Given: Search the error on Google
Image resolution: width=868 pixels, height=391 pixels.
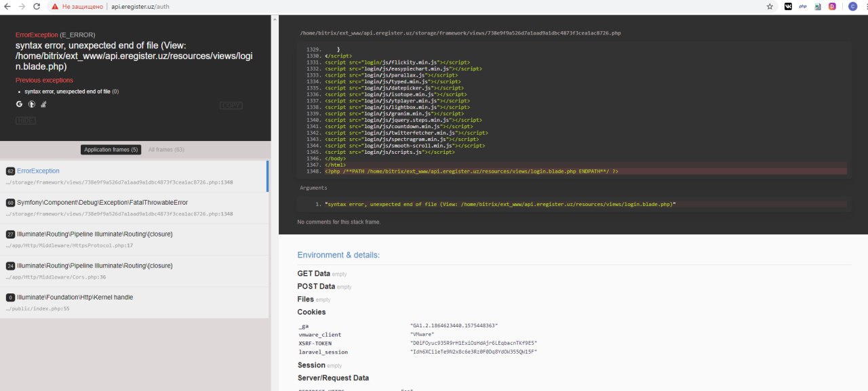Looking at the screenshot, I should [x=19, y=104].
